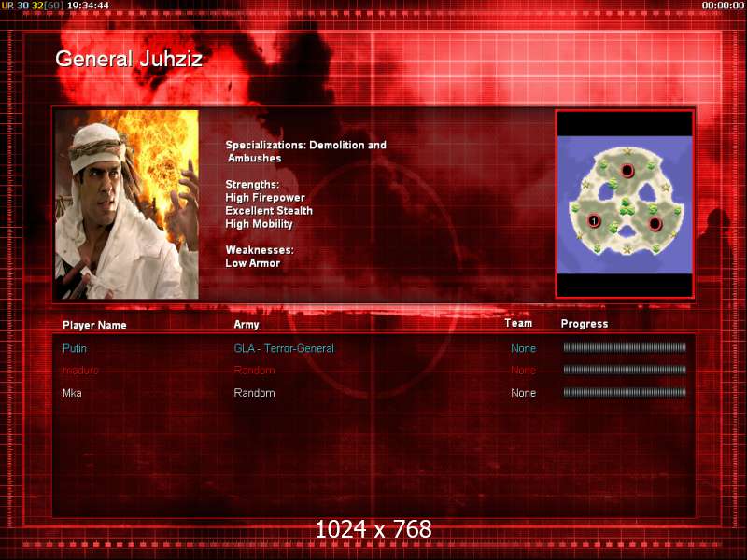Image resolution: width=747 pixels, height=560 pixels.
Task: Click the progress bar in maduro's row
Action: coord(625,370)
